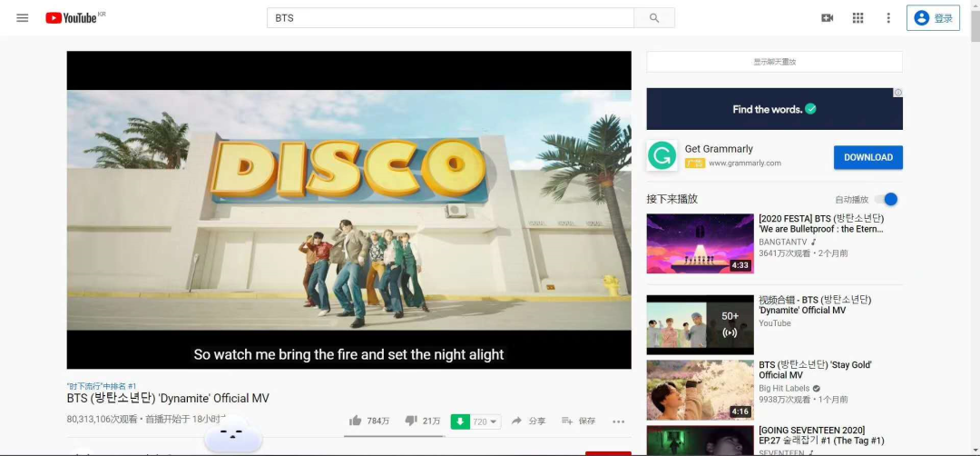Open '视频合辑 - BTS' mix title
This screenshot has height=456, width=980.
coord(814,305)
